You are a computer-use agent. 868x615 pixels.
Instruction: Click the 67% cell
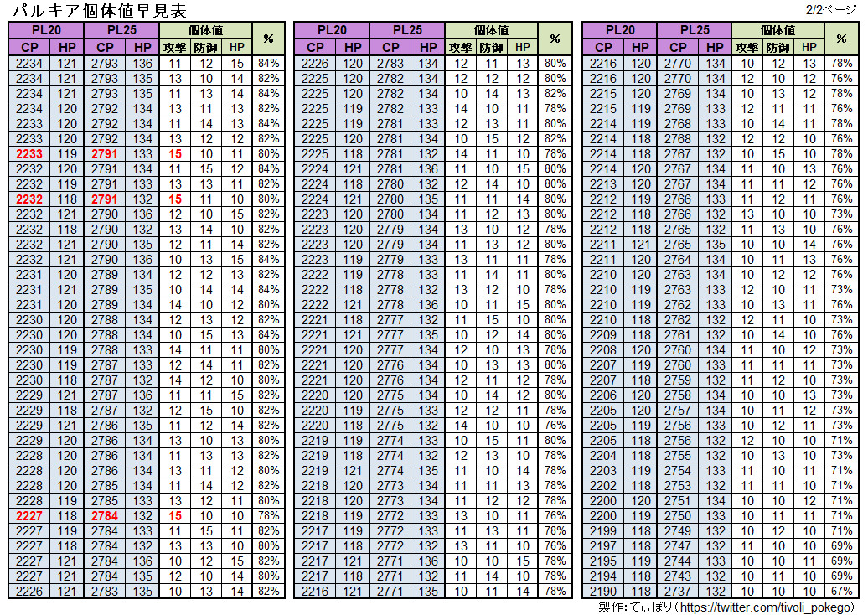841,592
